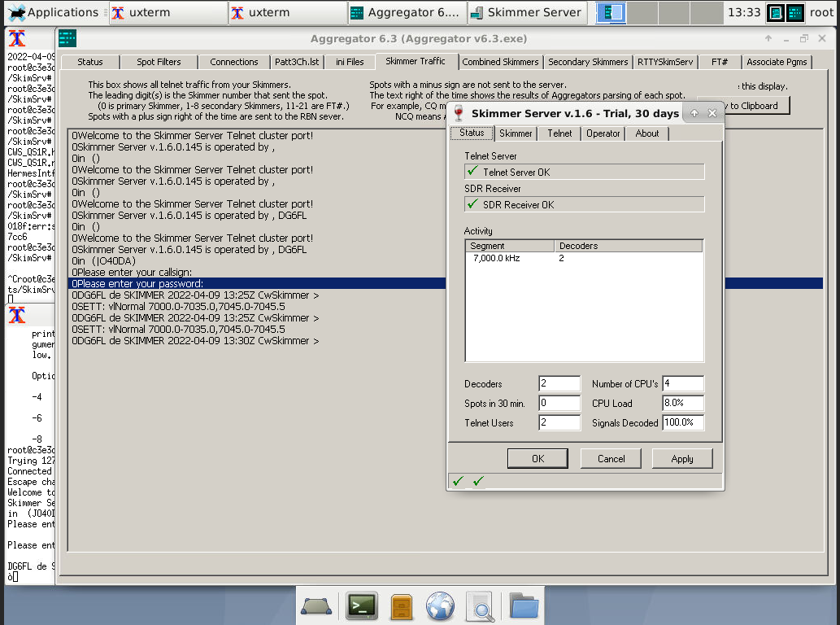The height and width of the screenshot is (625, 840).
Task: Click the Telnet Server OK checkmark
Action: [472, 171]
